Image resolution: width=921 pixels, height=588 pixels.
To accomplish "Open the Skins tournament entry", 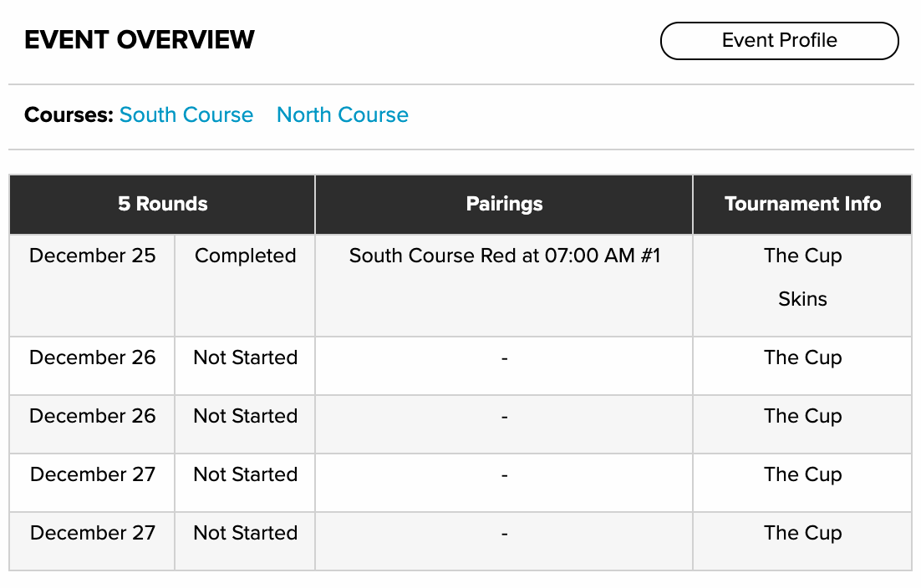I will click(802, 299).
